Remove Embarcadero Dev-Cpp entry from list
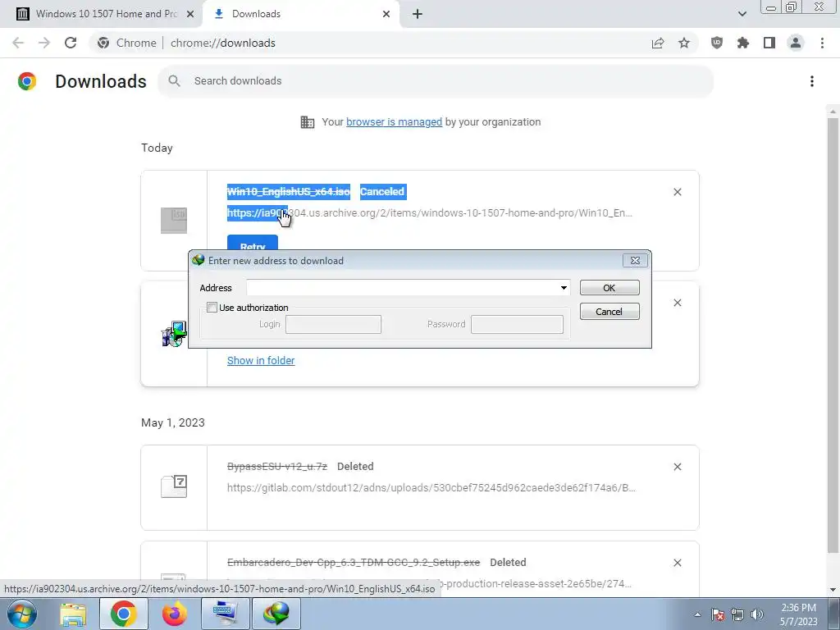The height and width of the screenshot is (630, 840). [x=677, y=563]
